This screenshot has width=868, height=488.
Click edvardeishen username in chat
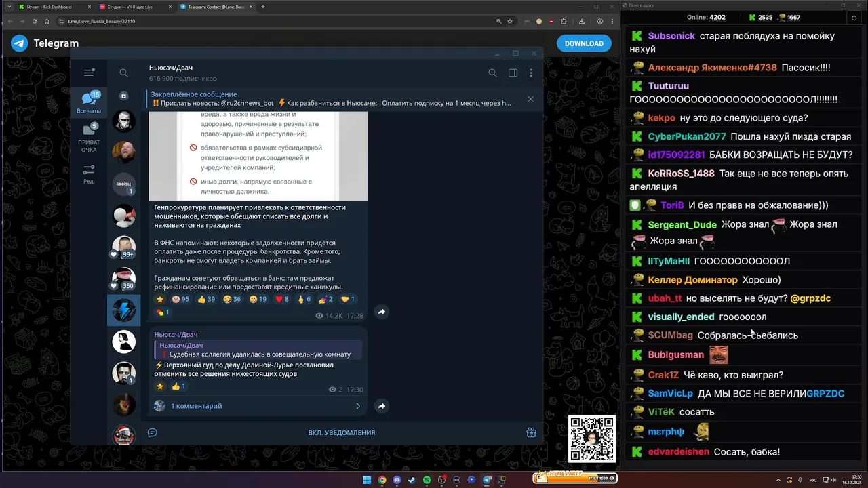click(678, 451)
